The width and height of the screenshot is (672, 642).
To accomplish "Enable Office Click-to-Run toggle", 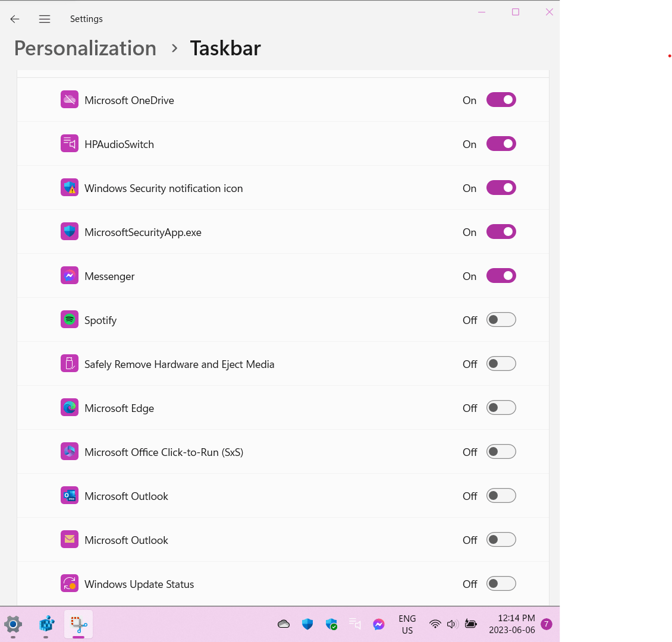I will pyautogui.click(x=501, y=451).
